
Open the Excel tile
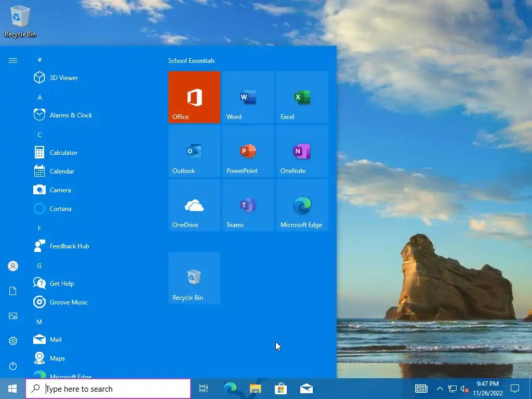point(302,97)
